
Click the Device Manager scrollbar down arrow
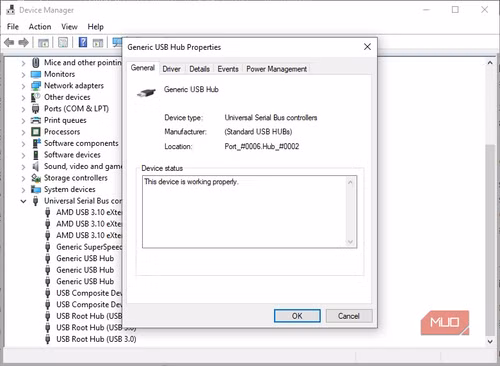point(490,341)
